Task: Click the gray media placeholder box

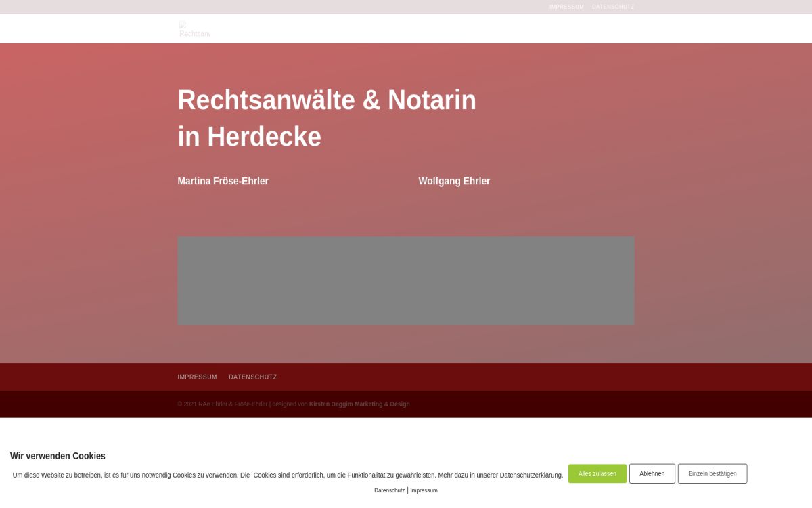Action: pos(406,280)
